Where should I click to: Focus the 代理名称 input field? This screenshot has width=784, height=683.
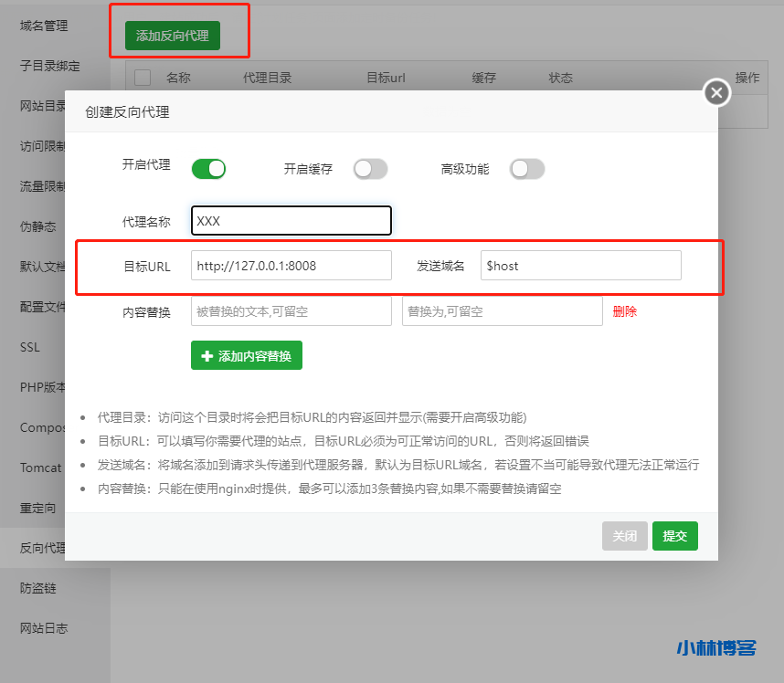(x=291, y=221)
